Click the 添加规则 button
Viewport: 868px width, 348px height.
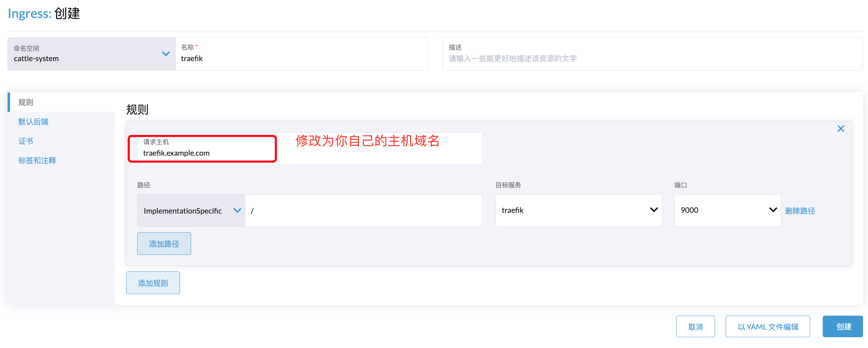point(153,283)
